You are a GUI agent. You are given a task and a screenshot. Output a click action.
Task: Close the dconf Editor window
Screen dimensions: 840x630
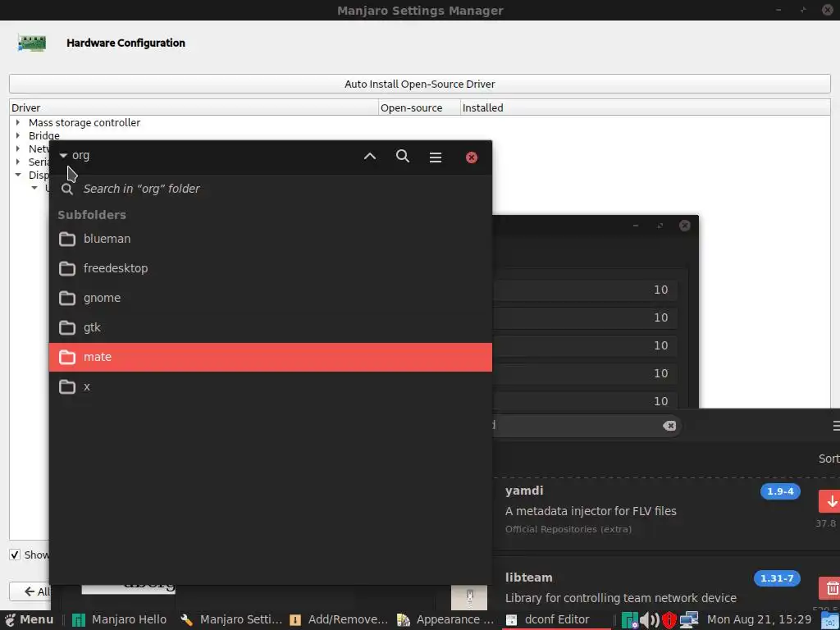point(472,157)
